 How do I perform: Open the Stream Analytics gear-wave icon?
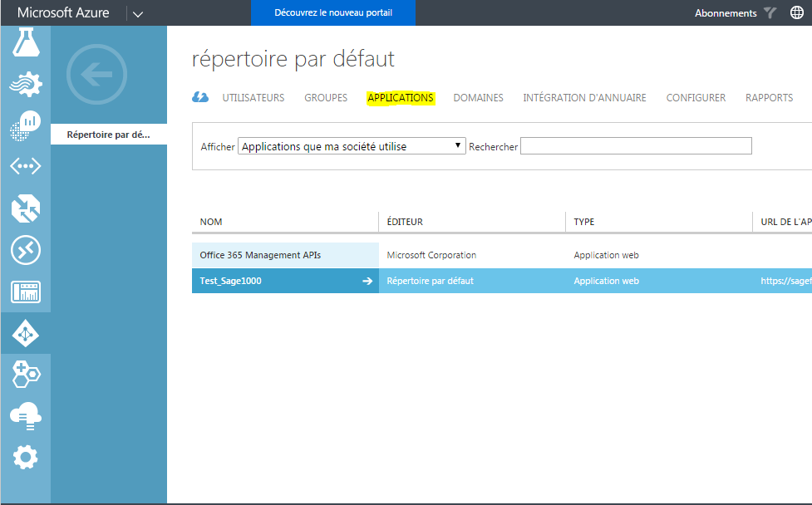tap(26, 84)
